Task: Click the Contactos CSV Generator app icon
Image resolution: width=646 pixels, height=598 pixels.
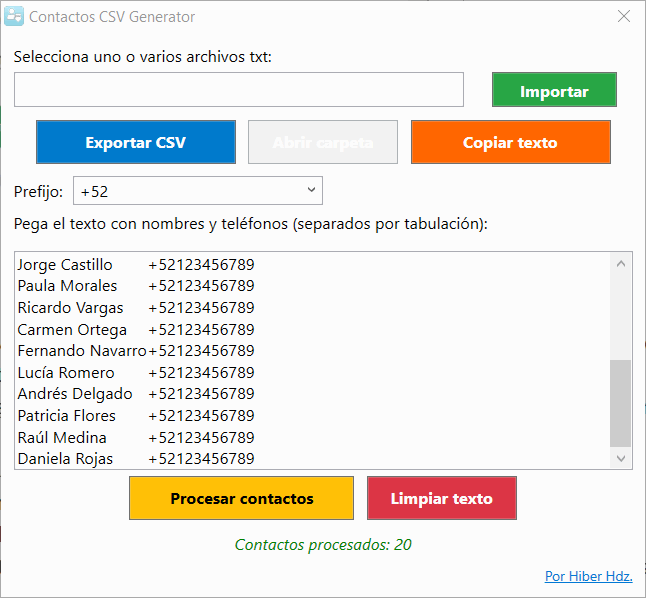Action: pos(15,17)
